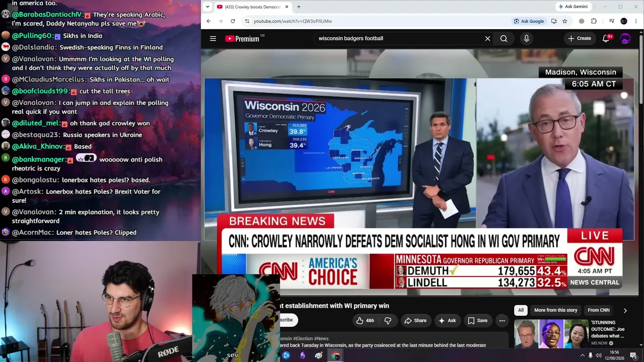Click chat username @Pulling60
The image size is (644, 362).
[32, 36]
